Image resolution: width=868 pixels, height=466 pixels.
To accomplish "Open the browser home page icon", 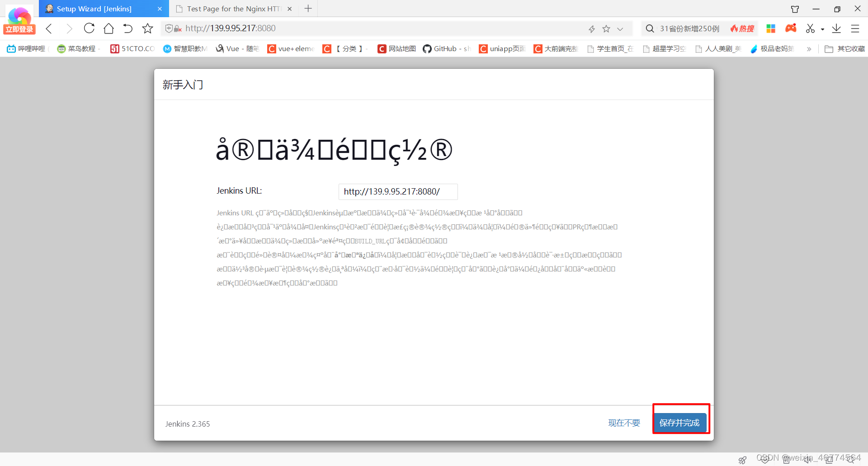I will [108, 29].
